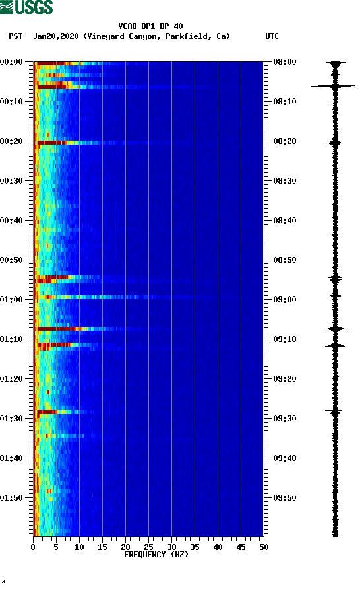Click the '01:20' PST time label
The width and height of the screenshot is (364, 589).
pyautogui.click(x=12, y=379)
